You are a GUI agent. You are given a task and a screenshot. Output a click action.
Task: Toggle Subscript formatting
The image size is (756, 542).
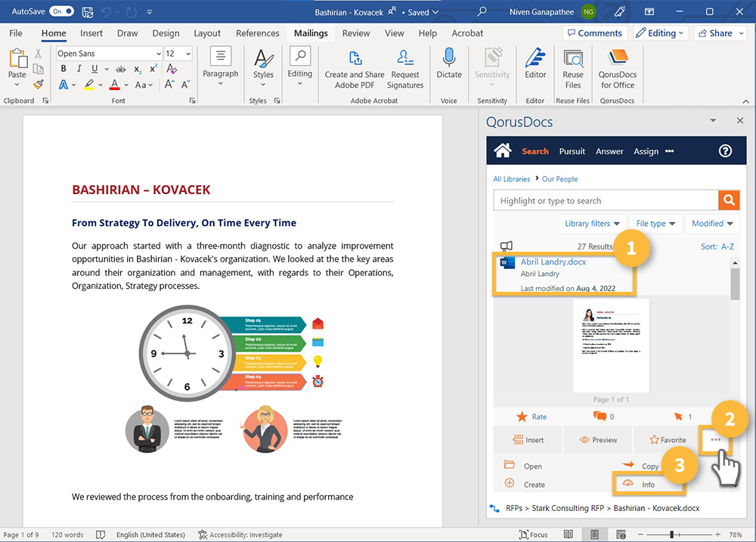tap(138, 70)
